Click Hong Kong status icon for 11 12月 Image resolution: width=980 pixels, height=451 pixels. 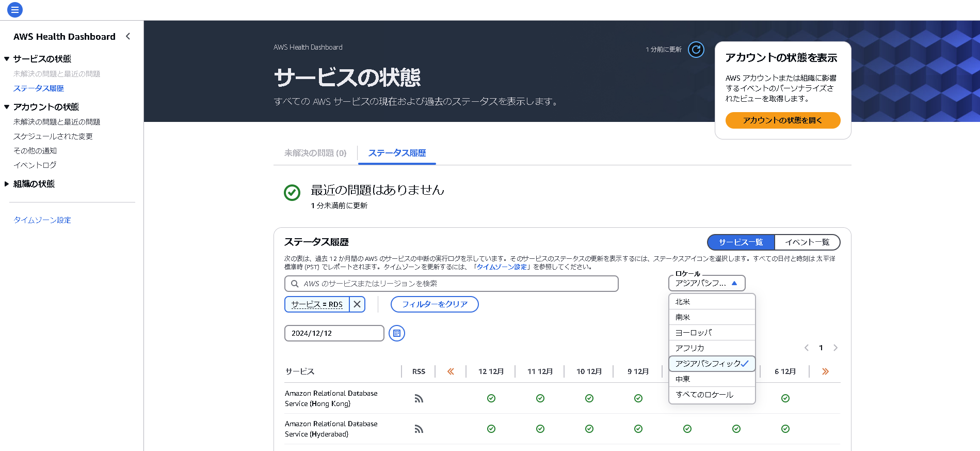540,398
